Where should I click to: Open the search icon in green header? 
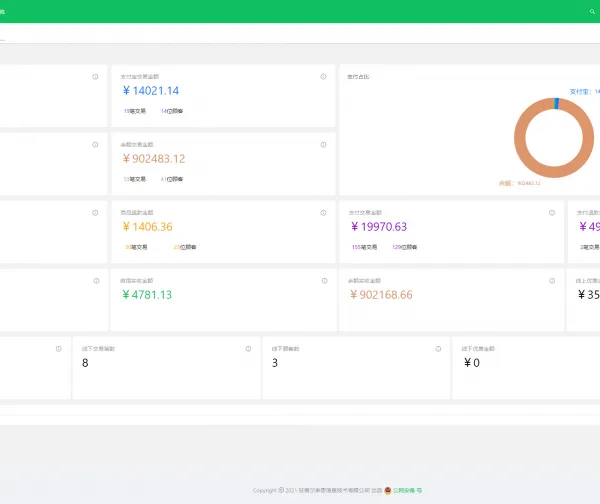click(592, 11)
